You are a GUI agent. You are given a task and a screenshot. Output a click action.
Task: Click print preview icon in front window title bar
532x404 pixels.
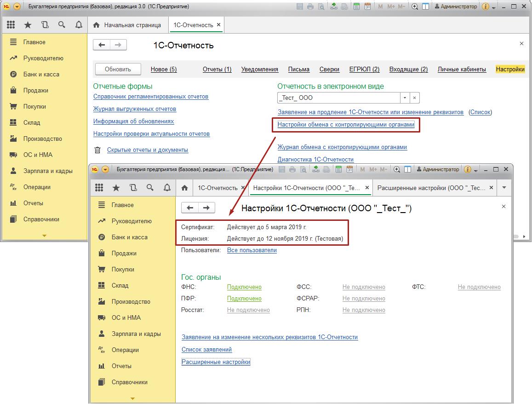tap(303, 169)
